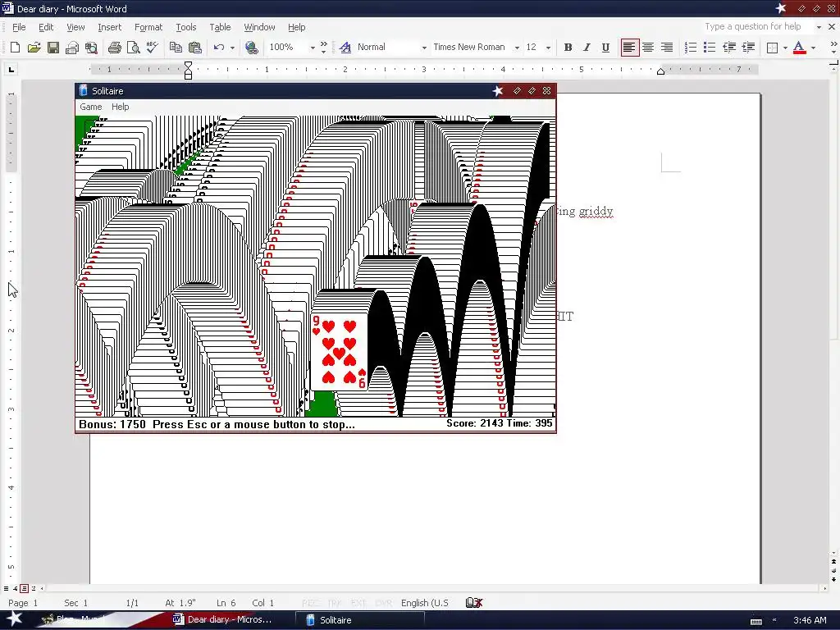Toggle Italic formatting
840x630 pixels.
click(x=587, y=47)
